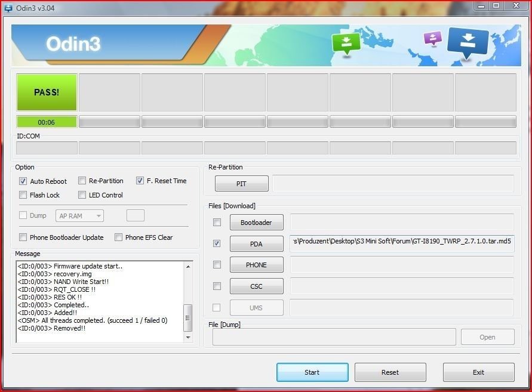This screenshot has height=392, width=532.
Task: Click the purple download icon in banner
Action: coord(433,38)
